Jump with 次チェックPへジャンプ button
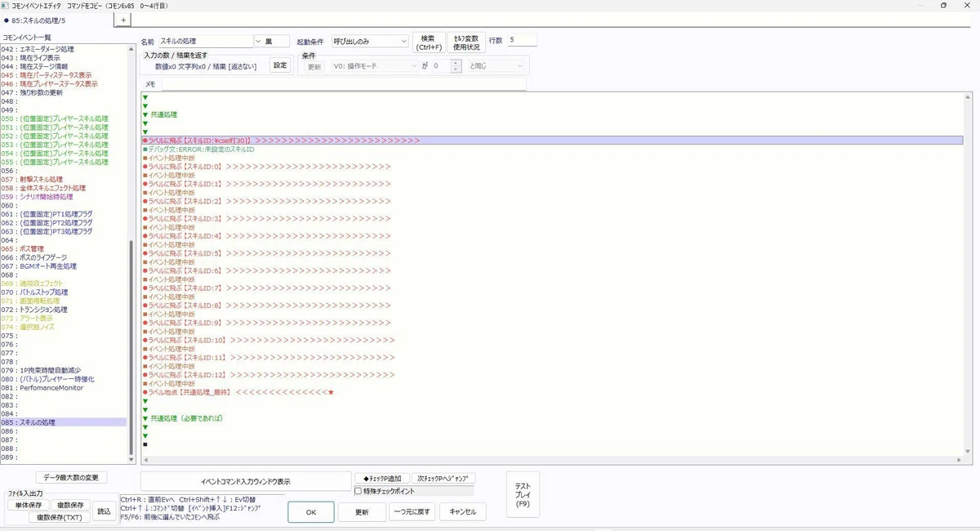Image resolution: width=980 pixels, height=531 pixels. coord(443,479)
